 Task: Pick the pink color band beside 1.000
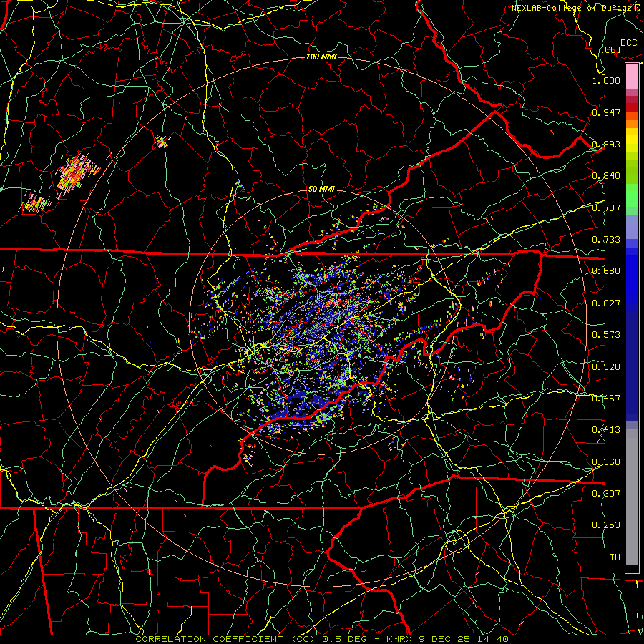click(632, 77)
